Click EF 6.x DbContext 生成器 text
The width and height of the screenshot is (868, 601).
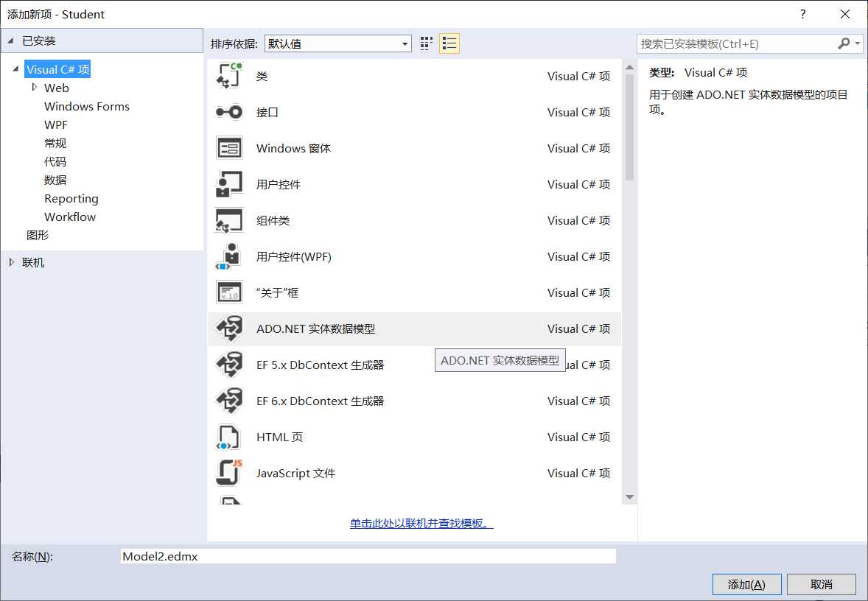tap(320, 401)
